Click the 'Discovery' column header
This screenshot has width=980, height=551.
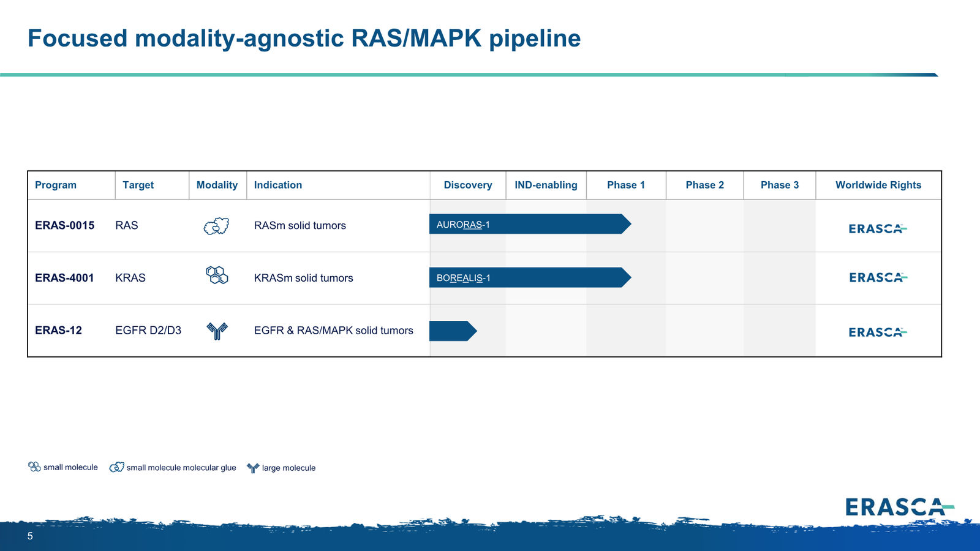pos(468,185)
